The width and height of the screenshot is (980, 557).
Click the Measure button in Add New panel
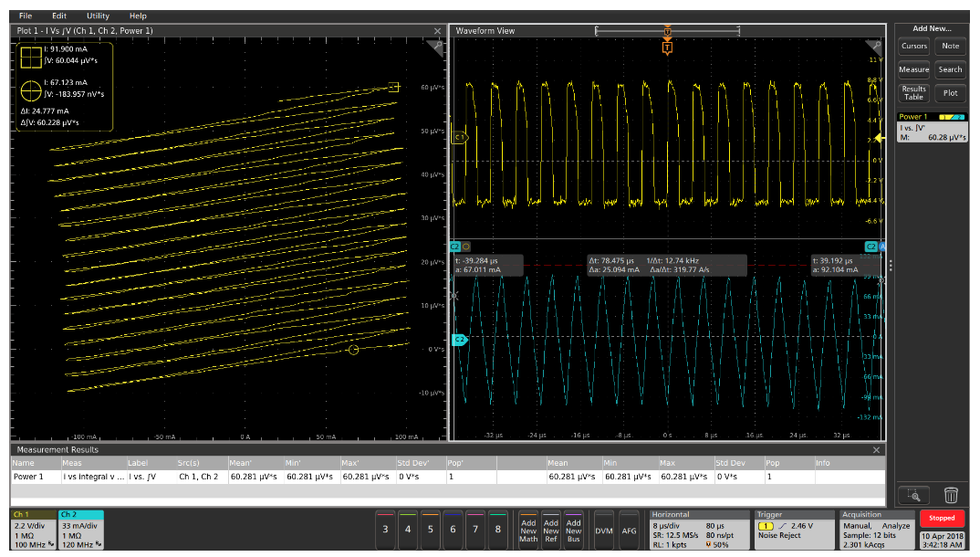coord(914,69)
